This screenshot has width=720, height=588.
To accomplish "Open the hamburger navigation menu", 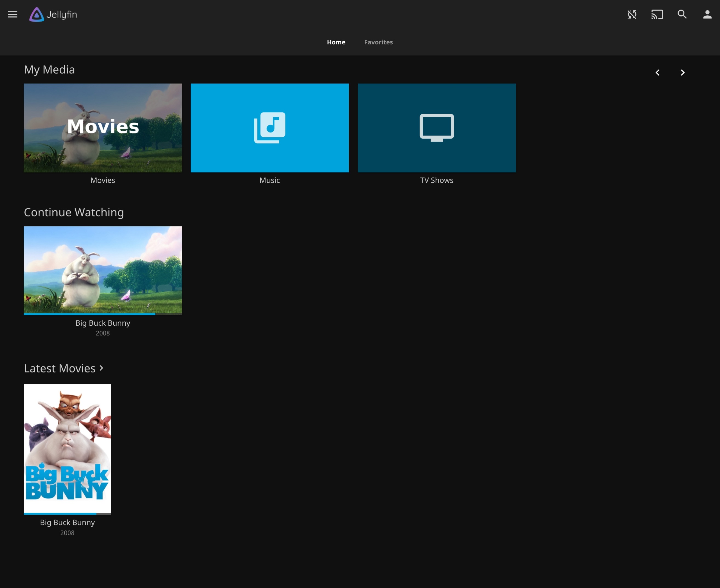I will coord(13,14).
